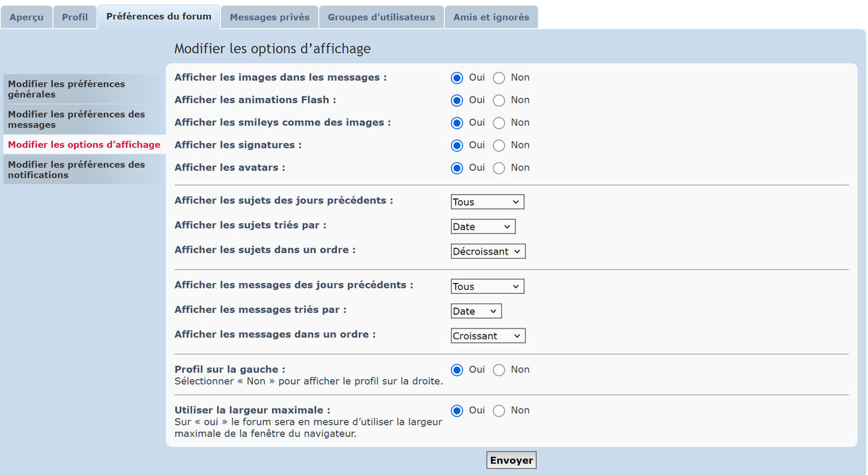Click the label Afficher les messages triés par

coord(260,309)
